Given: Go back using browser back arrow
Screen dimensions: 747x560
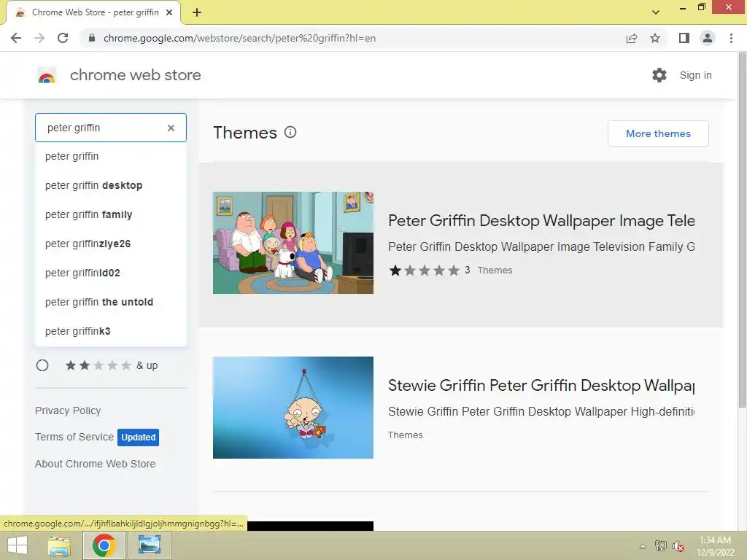Looking at the screenshot, I should (16, 38).
